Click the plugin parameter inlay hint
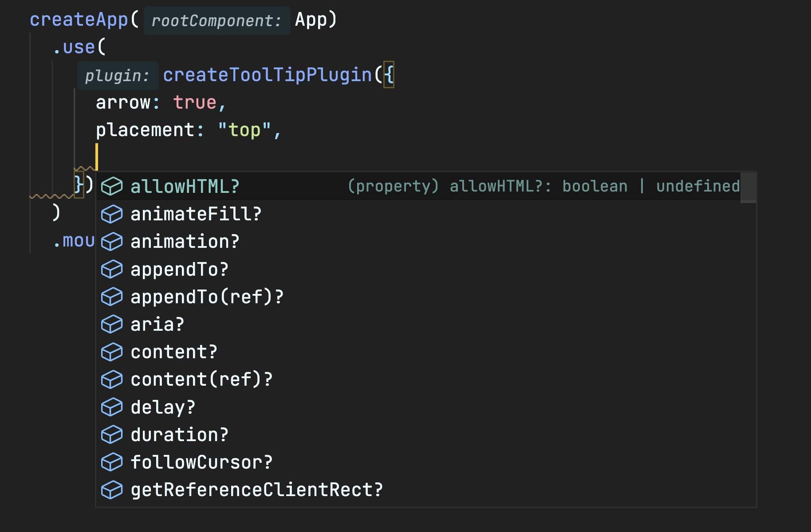The image size is (811, 532). tap(117, 76)
